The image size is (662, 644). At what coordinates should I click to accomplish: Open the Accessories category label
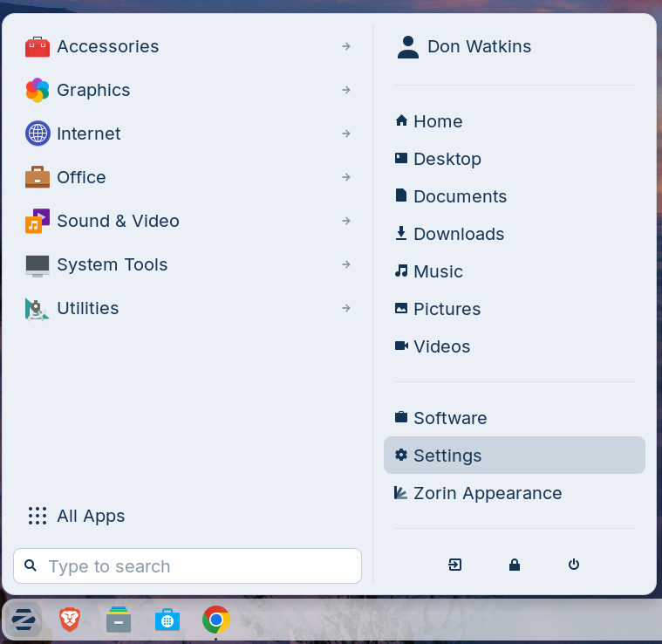108,46
